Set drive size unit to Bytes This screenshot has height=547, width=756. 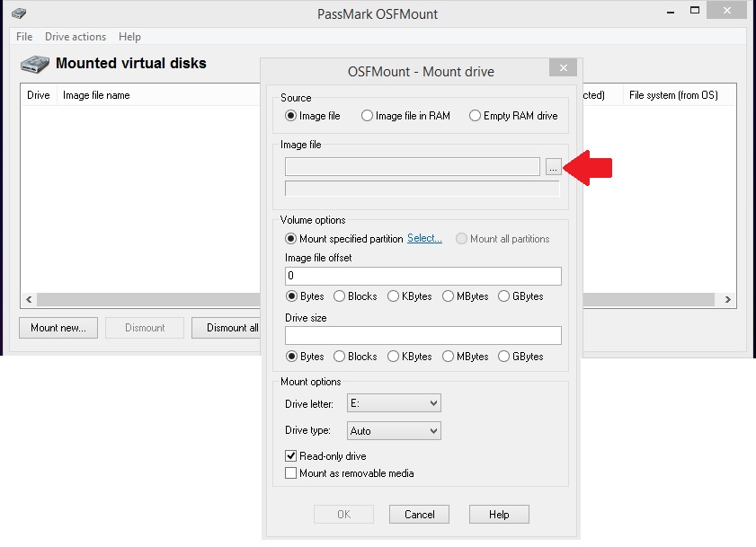point(305,357)
